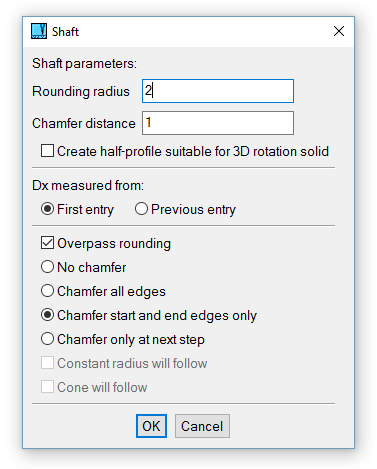Click the Chamfer distance input field

tap(218, 123)
